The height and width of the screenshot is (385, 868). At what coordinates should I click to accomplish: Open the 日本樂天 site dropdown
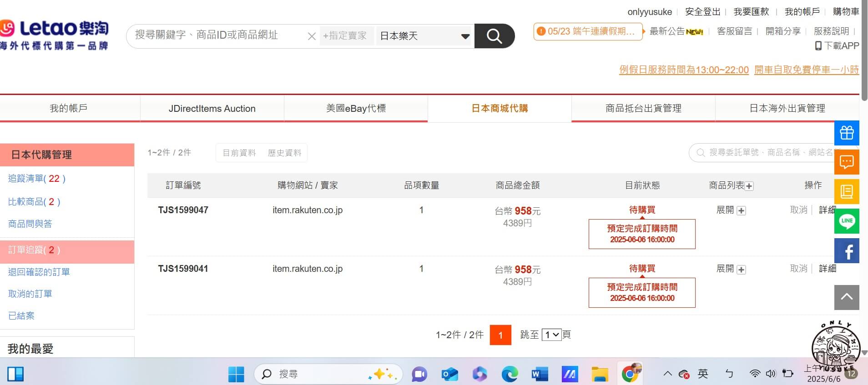pos(424,36)
